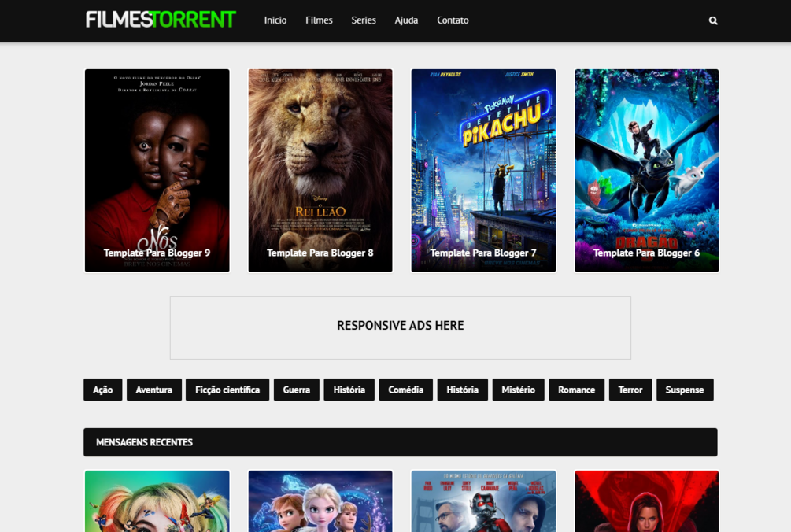Select the Aventura genre button
Screen dimensions: 791x532
[x=153, y=390]
